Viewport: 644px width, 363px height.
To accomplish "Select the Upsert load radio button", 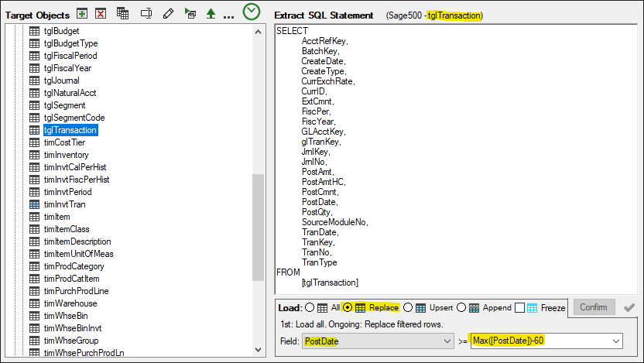I will (x=409, y=307).
